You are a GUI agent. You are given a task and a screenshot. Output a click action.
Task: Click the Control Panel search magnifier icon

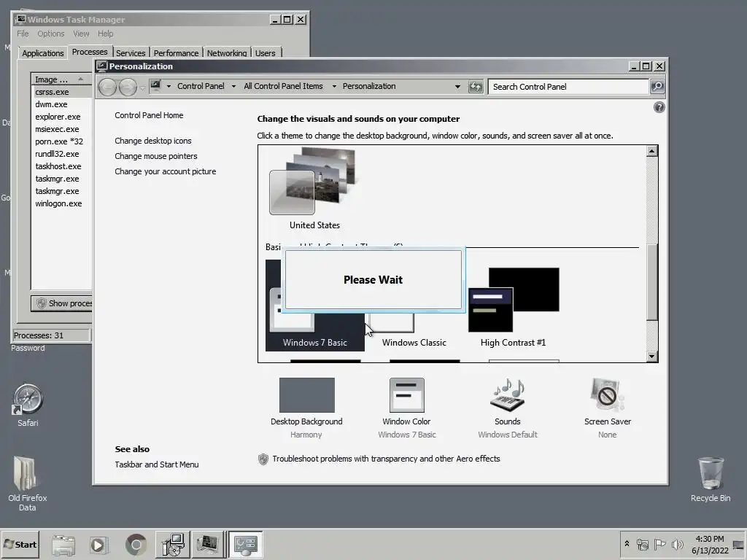657,87
